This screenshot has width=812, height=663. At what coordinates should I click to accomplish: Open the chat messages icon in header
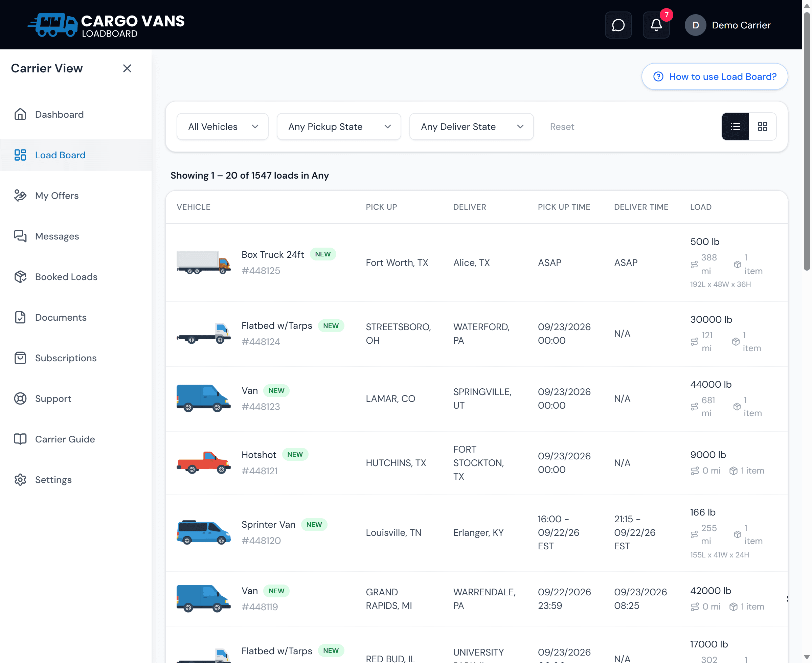pyautogui.click(x=618, y=25)
